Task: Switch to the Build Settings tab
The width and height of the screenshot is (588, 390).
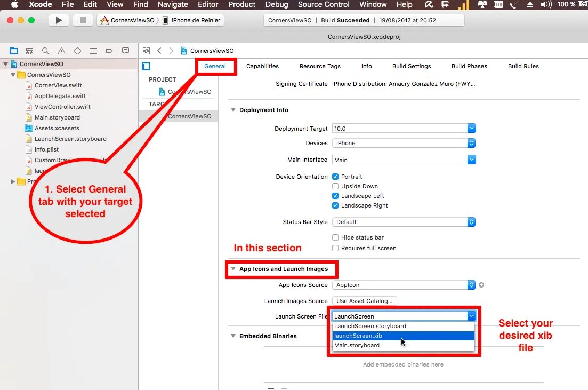Action: click(412, 67)
